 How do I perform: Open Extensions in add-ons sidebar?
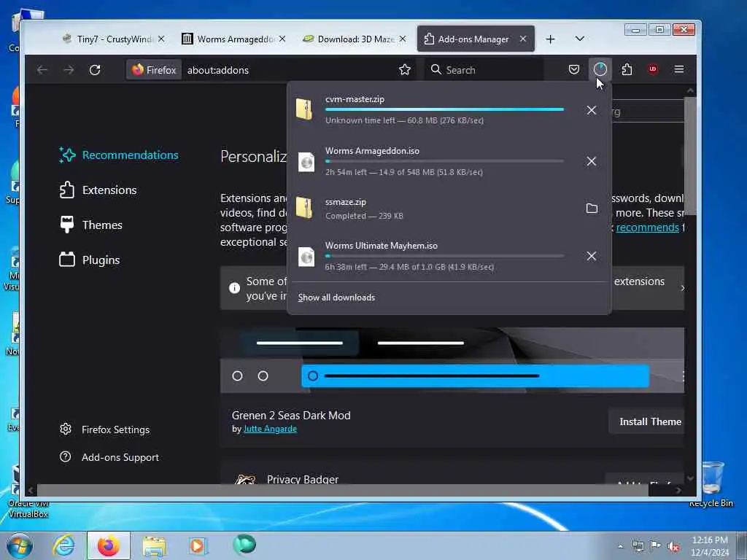tap(98, 190)
